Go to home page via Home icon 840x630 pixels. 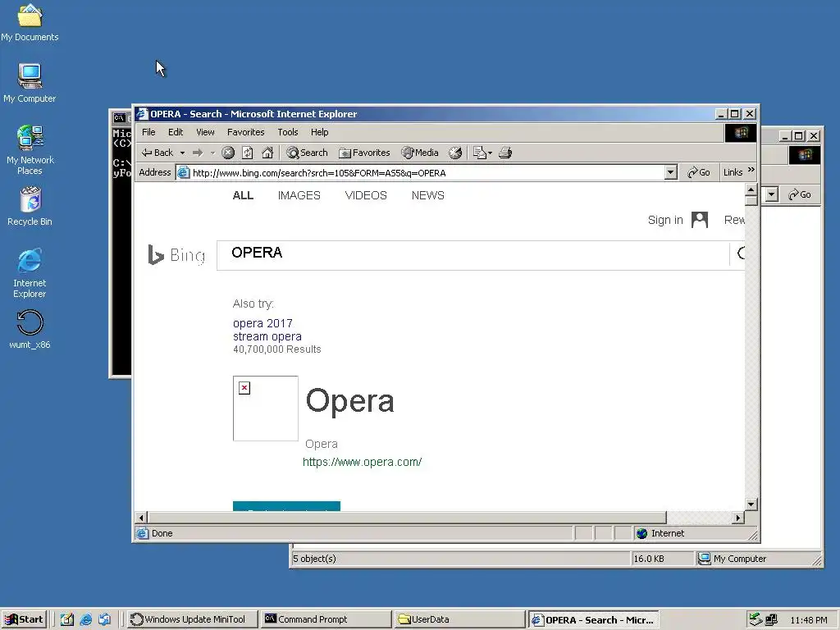267,153
